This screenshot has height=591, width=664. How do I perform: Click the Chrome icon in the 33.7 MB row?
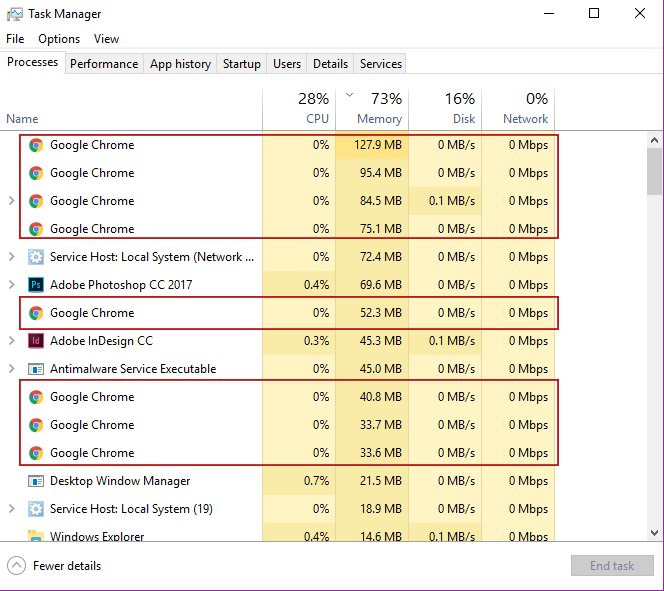point(36,425)
